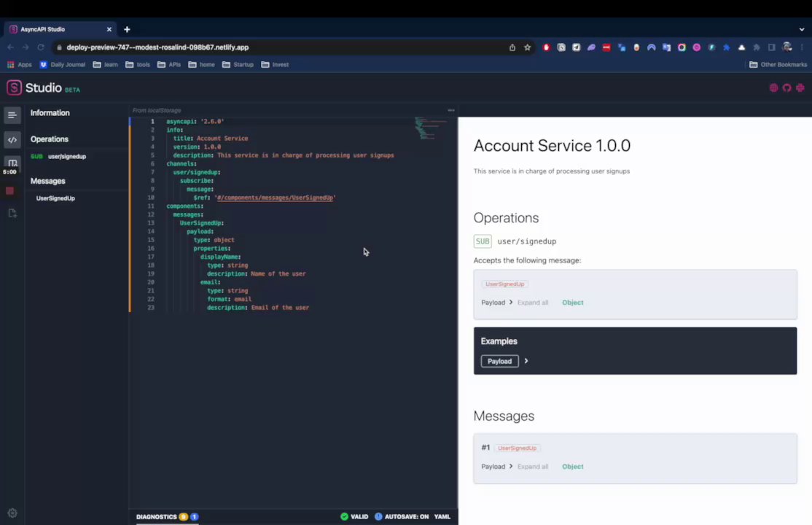Select SUB user/signedup in navigation

pyautogui.click(x=58, y=157)
